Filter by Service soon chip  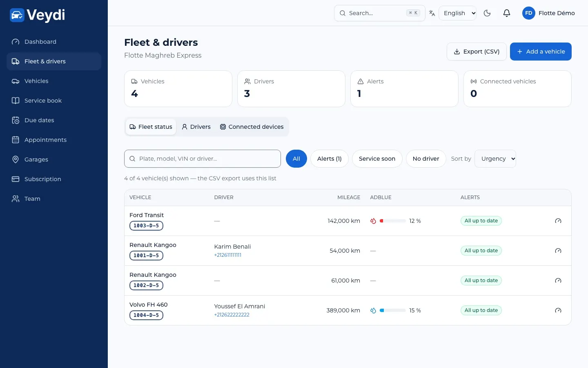pos(377,159)
